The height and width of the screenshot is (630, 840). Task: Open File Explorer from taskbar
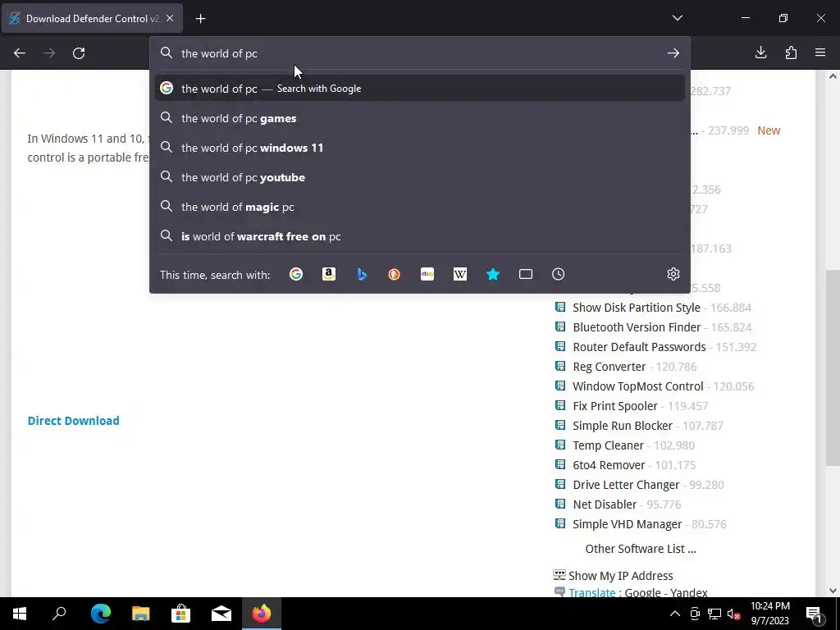[x=141, y=614]
